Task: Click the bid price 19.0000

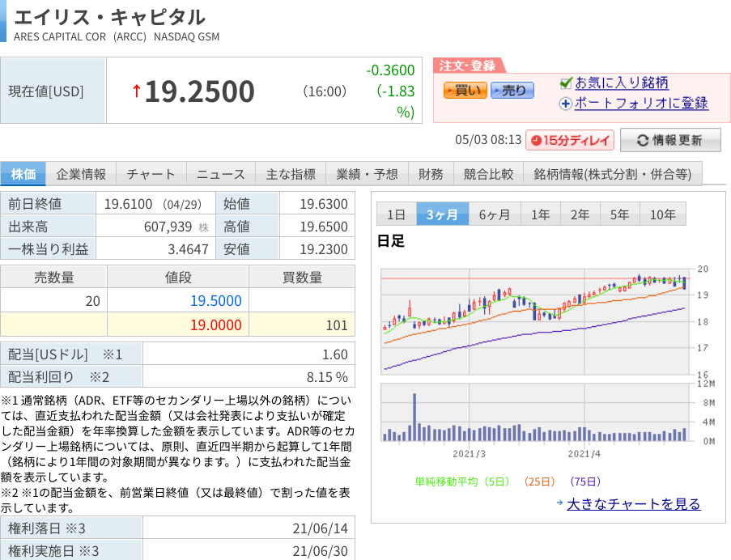Action: 216,325
